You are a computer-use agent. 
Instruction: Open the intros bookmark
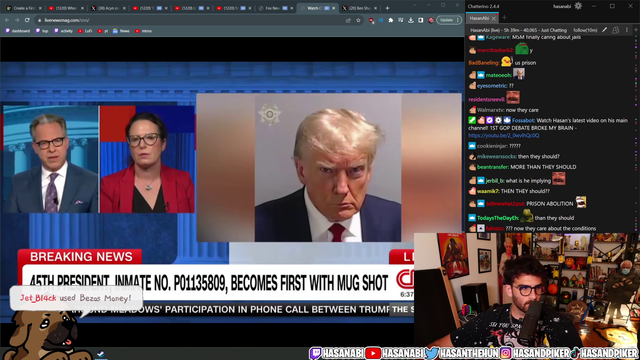click(143, 31)
